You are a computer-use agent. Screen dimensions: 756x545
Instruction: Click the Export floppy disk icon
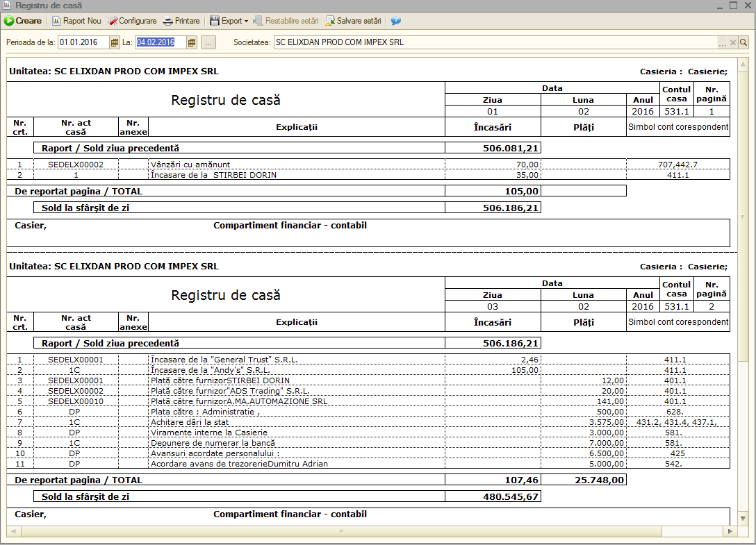(215, 21)
